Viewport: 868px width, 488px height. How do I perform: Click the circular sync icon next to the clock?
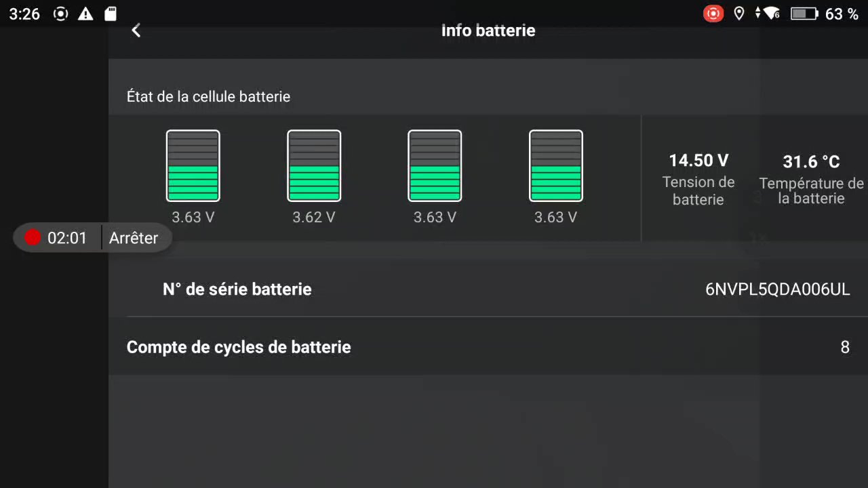60,14
